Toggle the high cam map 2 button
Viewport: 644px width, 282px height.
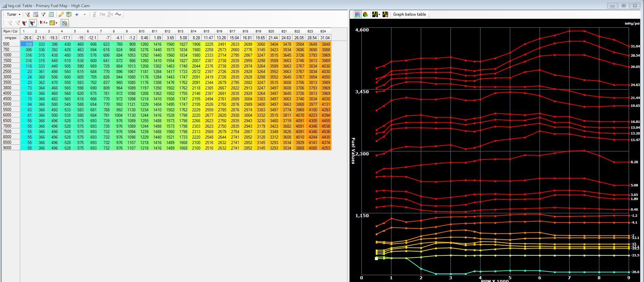tap(32, 23)
